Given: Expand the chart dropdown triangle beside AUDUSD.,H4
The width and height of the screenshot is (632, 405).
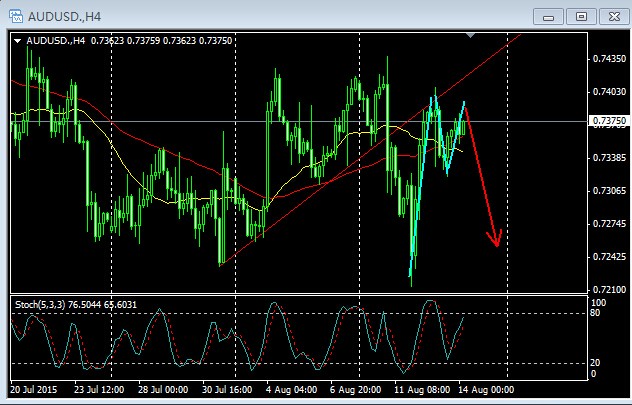Looking at the screenshot, I should click(x=18, y=41).
